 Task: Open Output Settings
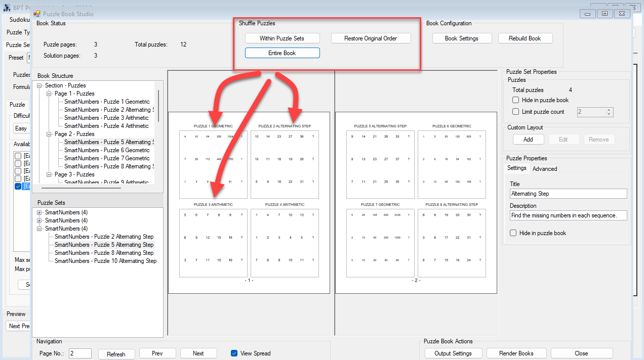(453, 353)
